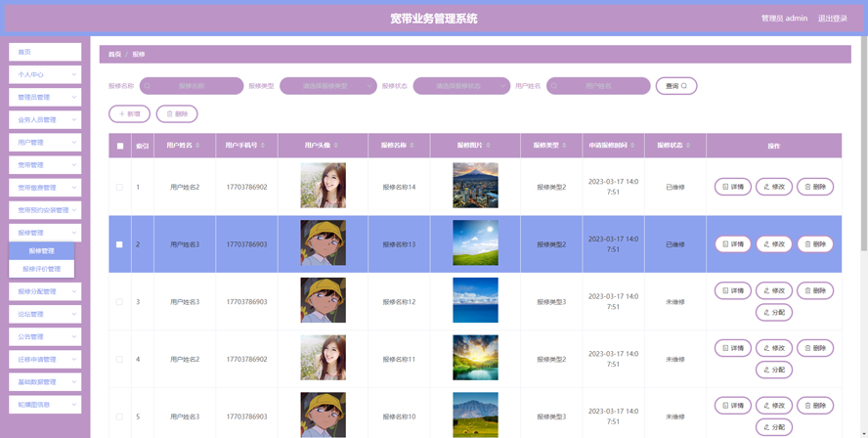Click 修改 for 报修名称13 row
This screenshot has height=438, width=868.
coord(774,244)
